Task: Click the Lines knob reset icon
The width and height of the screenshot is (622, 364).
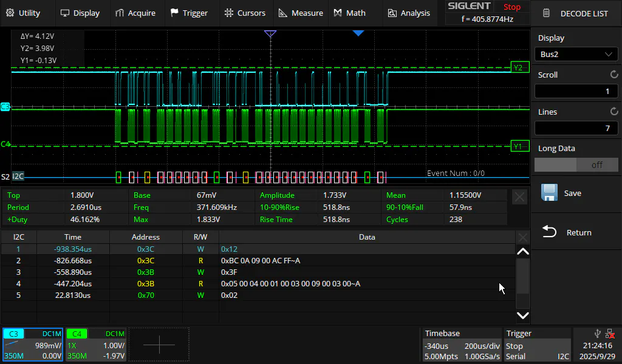Action: point(613,112)
